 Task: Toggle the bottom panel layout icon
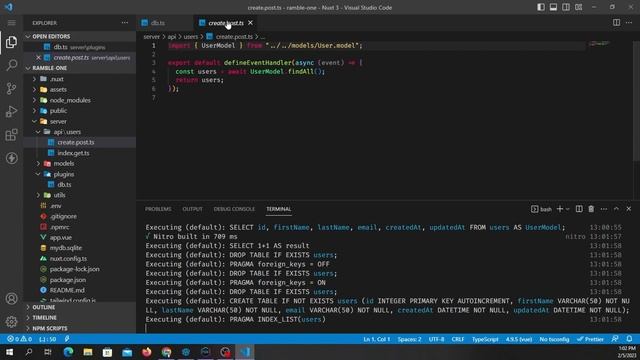[x=553, y=7]
